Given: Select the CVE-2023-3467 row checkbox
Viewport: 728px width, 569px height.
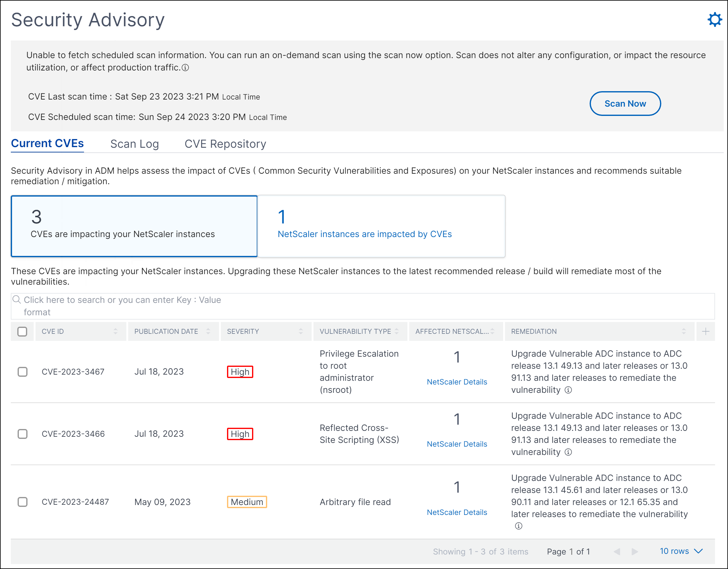Looking at the screenshot, I should [x=22, y=372].
